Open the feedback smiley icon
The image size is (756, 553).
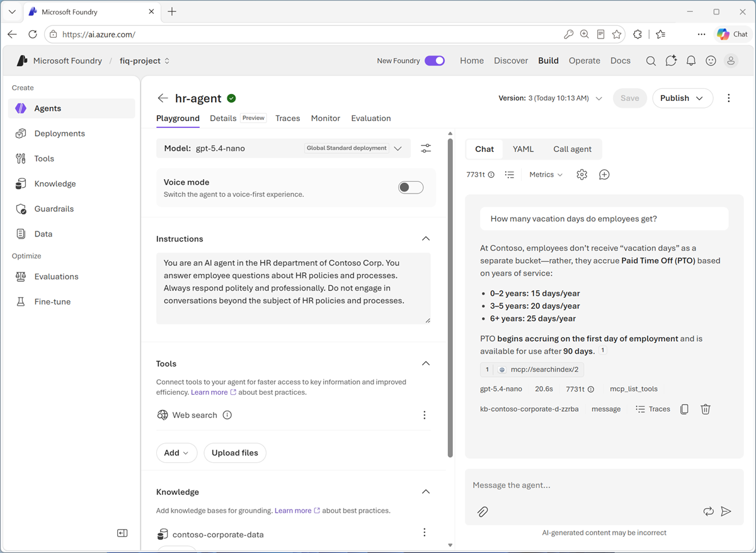pos(711,61)
